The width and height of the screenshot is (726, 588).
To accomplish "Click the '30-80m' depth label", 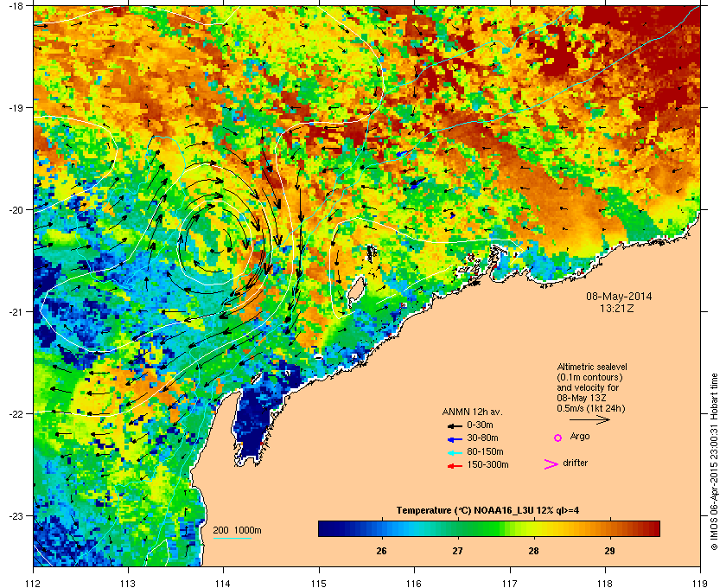I will click(482, 438).
